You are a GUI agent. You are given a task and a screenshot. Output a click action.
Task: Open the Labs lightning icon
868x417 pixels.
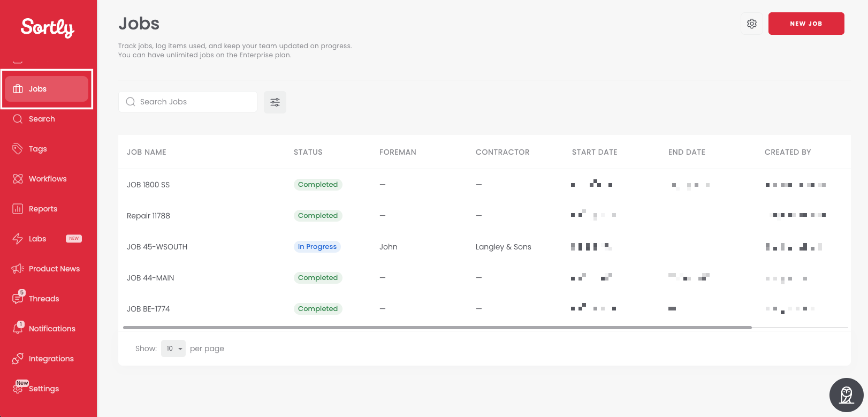[x=18, y=239]
